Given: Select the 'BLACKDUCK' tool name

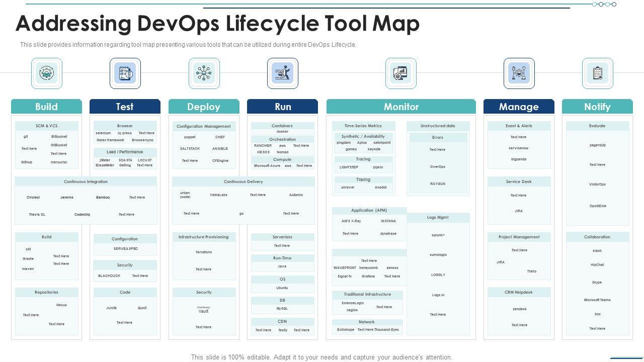Looking at the screenshot, I should click(109, 276).
